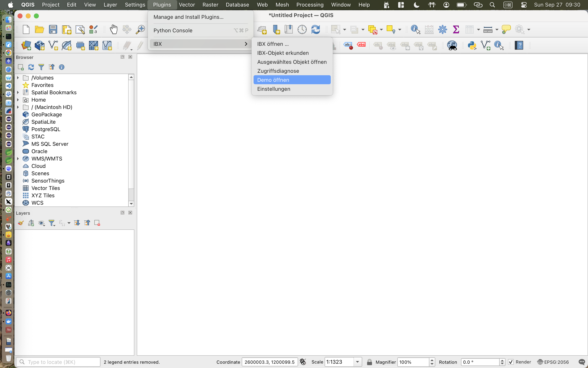588x368 pixels.
Task: Expand the Spatial Bookmarks tree item
Action: click(x=18, y=92)
